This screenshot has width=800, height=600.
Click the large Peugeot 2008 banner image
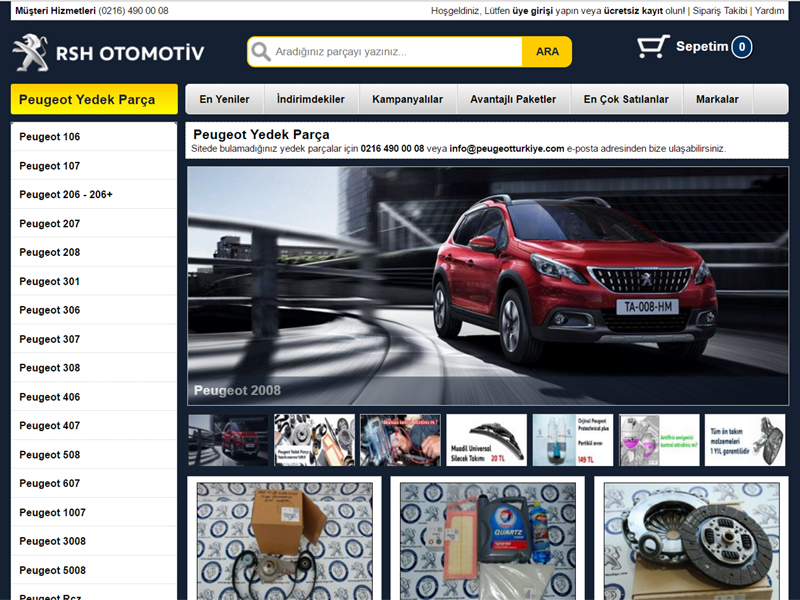pos(488,286)
